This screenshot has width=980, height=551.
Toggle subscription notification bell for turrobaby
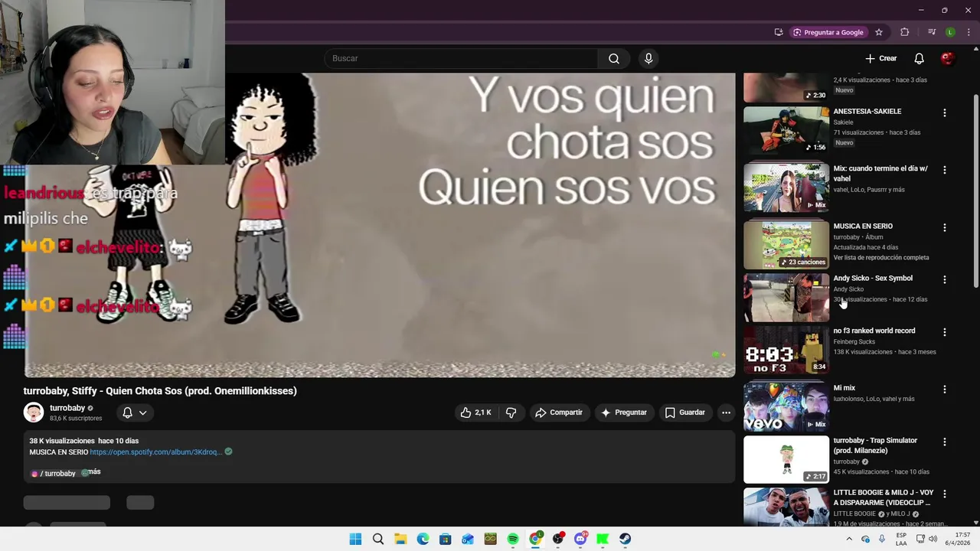[128, 412]
